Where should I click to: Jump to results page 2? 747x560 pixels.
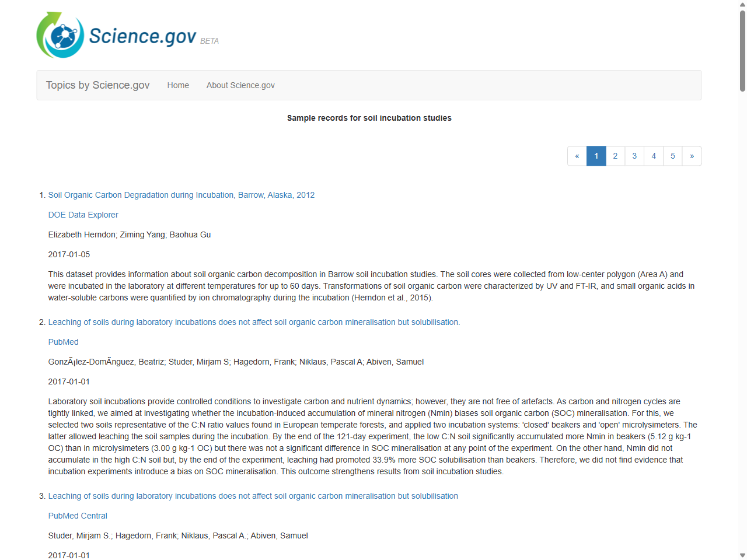point(615,156)
